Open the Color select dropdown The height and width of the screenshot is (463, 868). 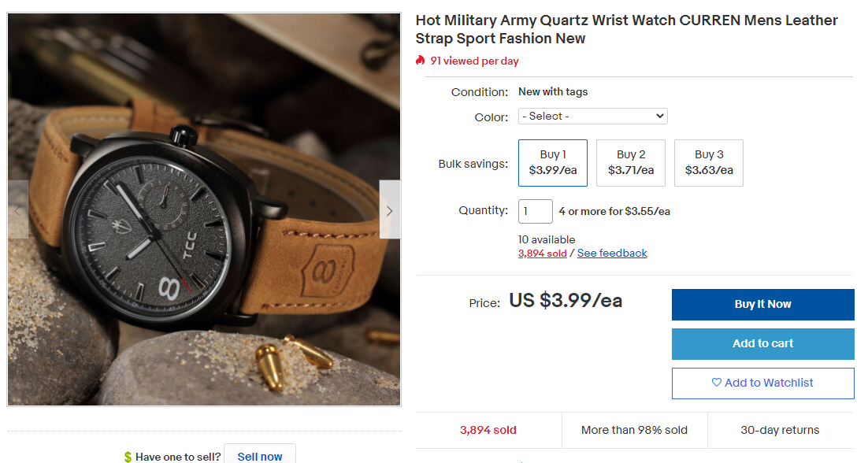592,117
